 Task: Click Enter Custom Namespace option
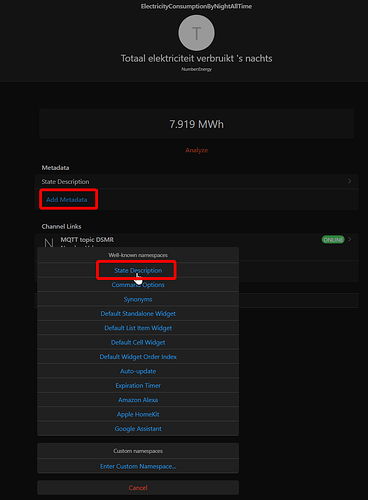(x=138, y=466)
